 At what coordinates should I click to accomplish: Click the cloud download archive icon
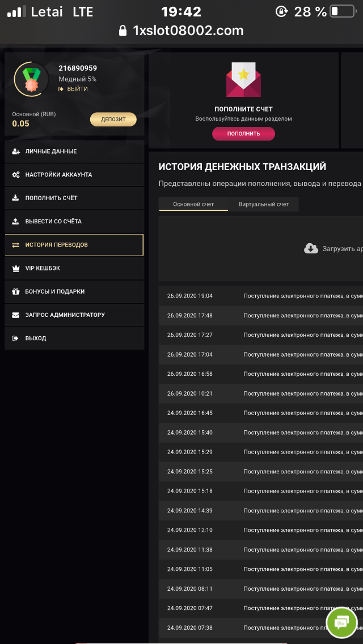click(x=311, y=248)
